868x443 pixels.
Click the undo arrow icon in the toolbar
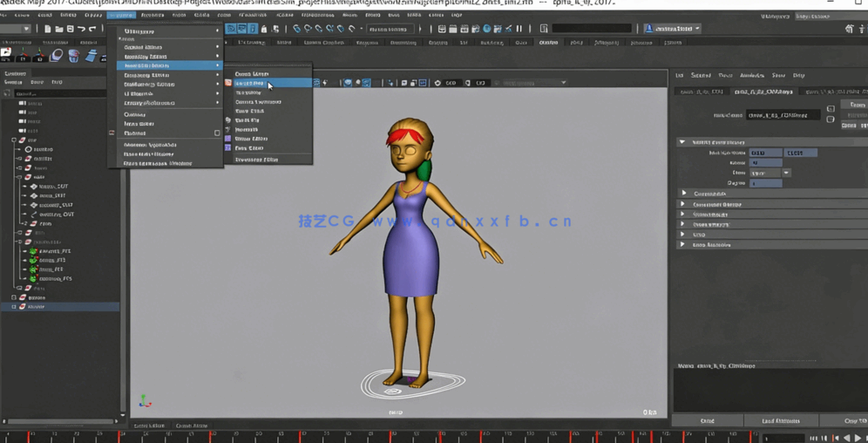click(x=81, y=29)
